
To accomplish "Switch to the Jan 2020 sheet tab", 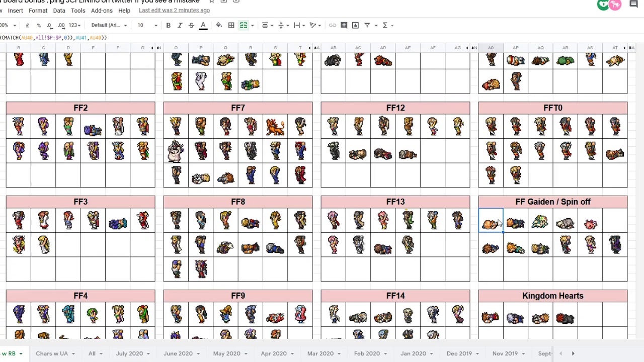I will (413, 353).
